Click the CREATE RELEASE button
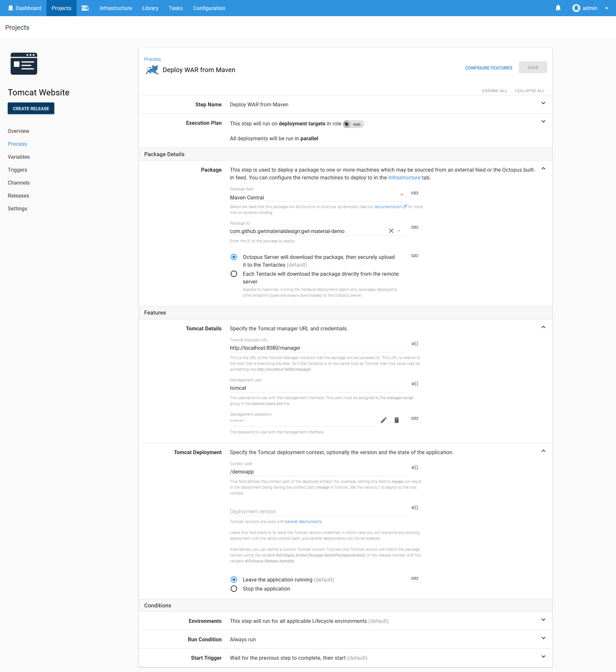The height and width of the screenshot is (672, 616). (31, 108)
